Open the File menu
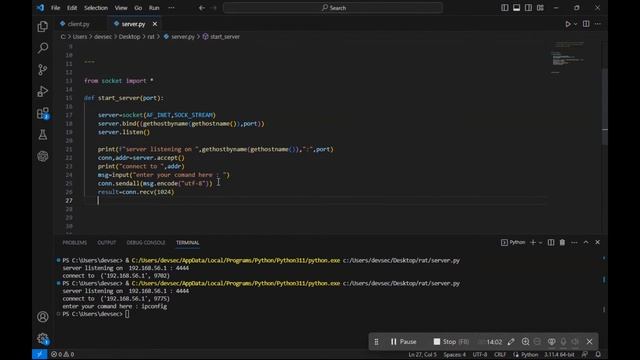Image resolution: width=640 pixels, height=360 pixels. pyautogui.click(x=56, y=8)
